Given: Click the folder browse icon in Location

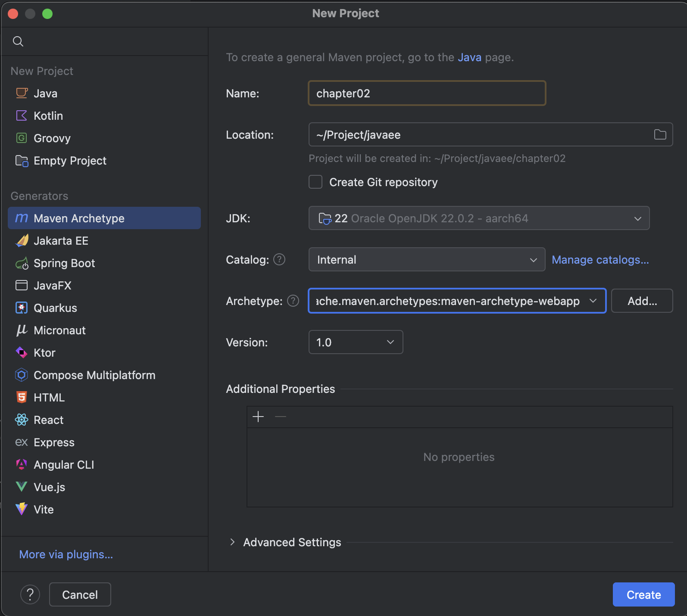Looking at the screenshot, I should (x=660, y=135).
